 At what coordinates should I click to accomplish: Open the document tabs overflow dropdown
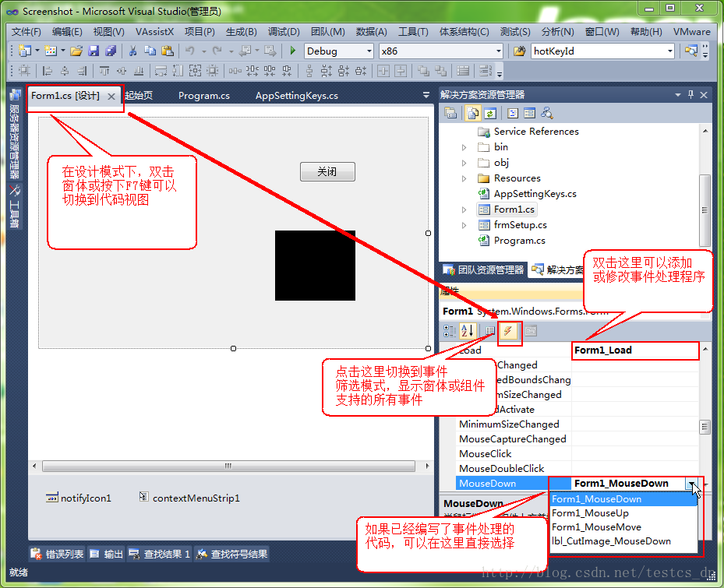(426, 95)
